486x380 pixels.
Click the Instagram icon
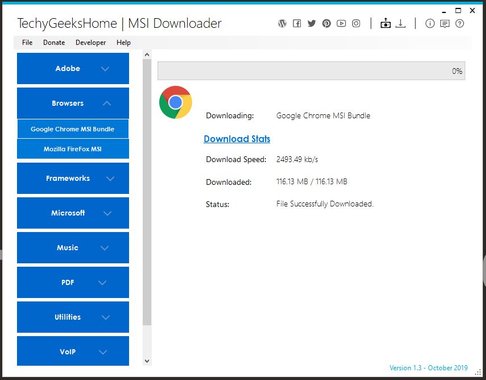[x=356, y=23]
